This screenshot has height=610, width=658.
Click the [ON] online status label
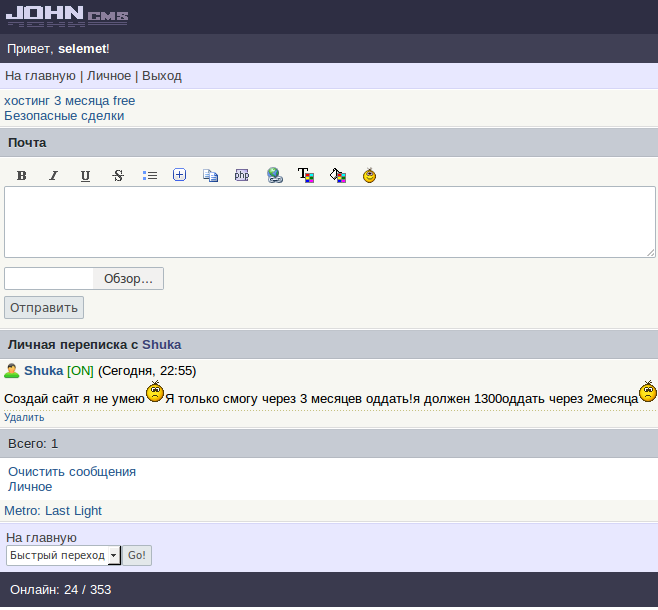[x=80, y=371]
